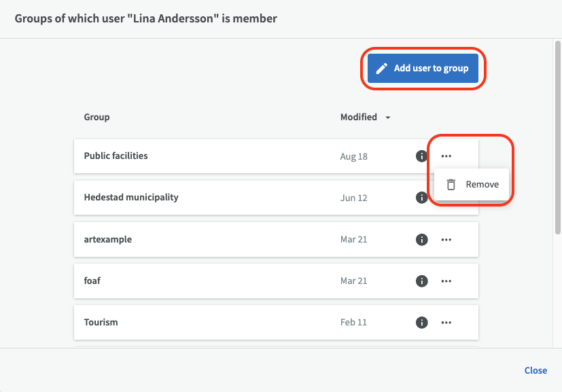Viewport: 562px width, 392px height.
Task: Open the foaf row more-options menu
Action: coord(446,281)
